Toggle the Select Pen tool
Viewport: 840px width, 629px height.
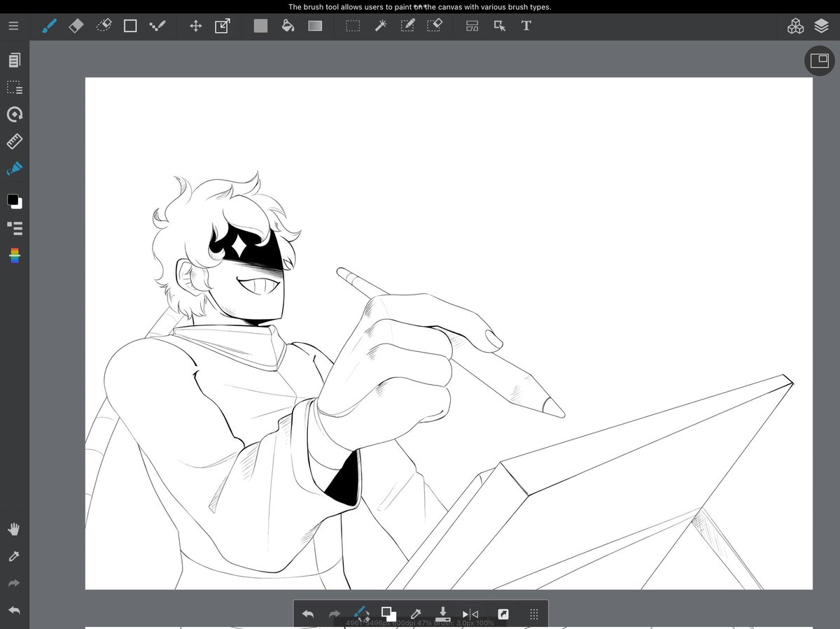[x=407, y=26]
